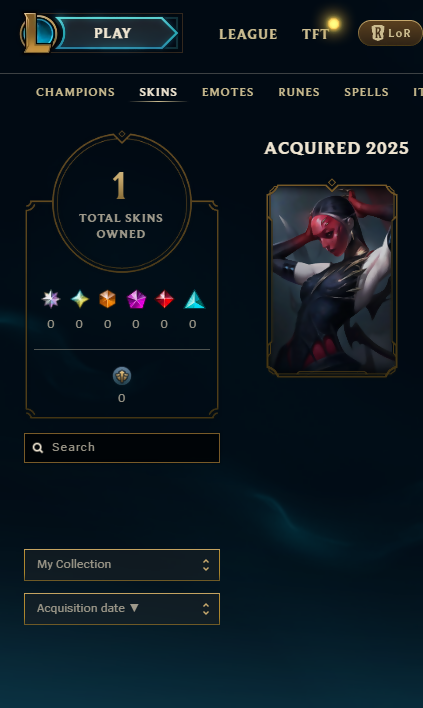423x708 pixels.
Task: Click the orange hexagon Mythic gem icon
Action: pyautogui.click(x=107, y=299)
